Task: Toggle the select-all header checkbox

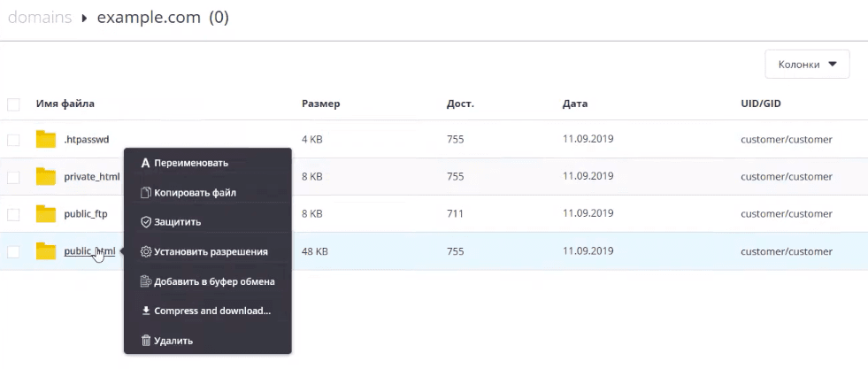Action: click(x=13, y=104)
